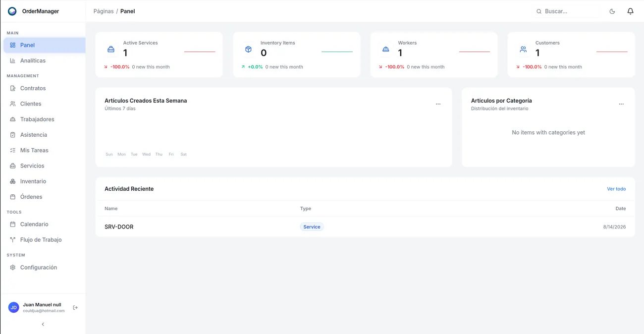
Task: Click the Inventory Items green sparkline
Action: pos(337,52)
